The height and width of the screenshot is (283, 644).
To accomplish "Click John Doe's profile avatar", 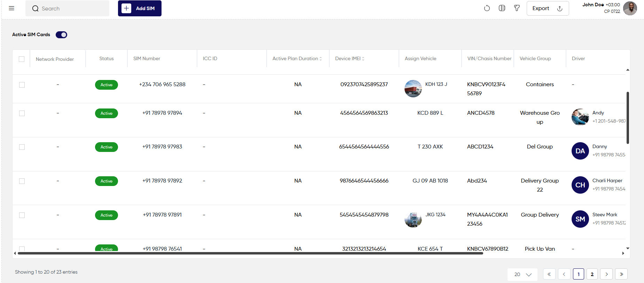I will tap(630, 8).
